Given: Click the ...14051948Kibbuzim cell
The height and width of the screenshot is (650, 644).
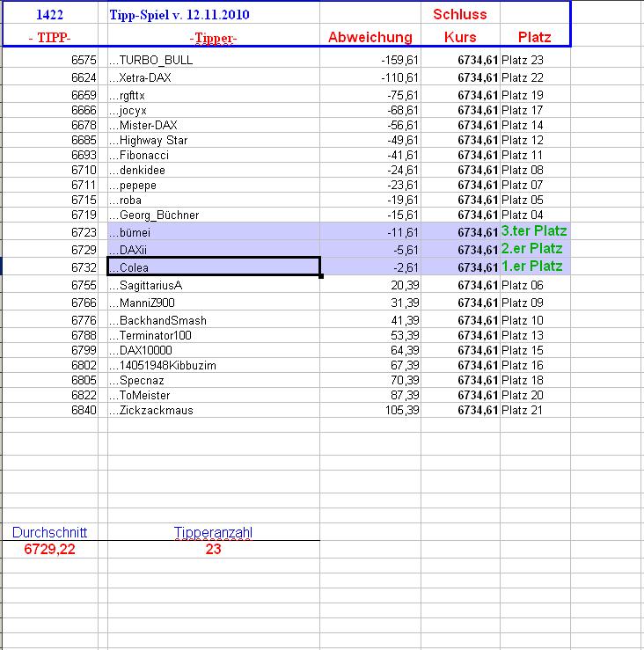Looking at the screenshot, I should [214, 365].
